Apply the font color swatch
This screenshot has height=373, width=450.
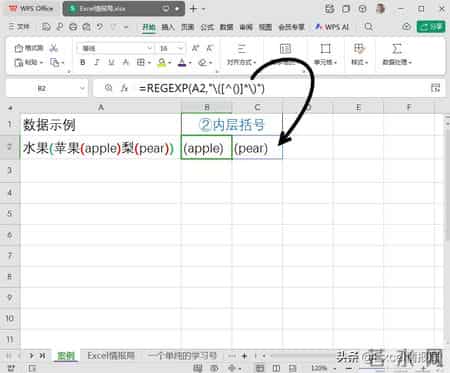point(182,62)
